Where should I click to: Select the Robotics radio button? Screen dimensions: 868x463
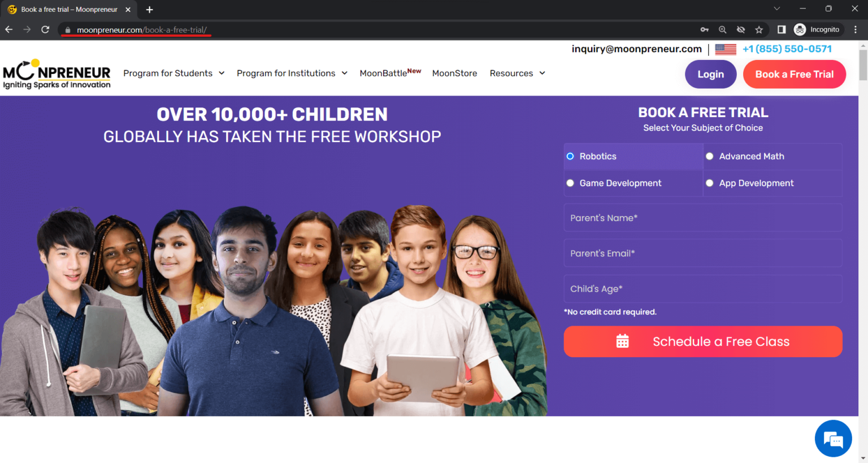pos(570,157)
